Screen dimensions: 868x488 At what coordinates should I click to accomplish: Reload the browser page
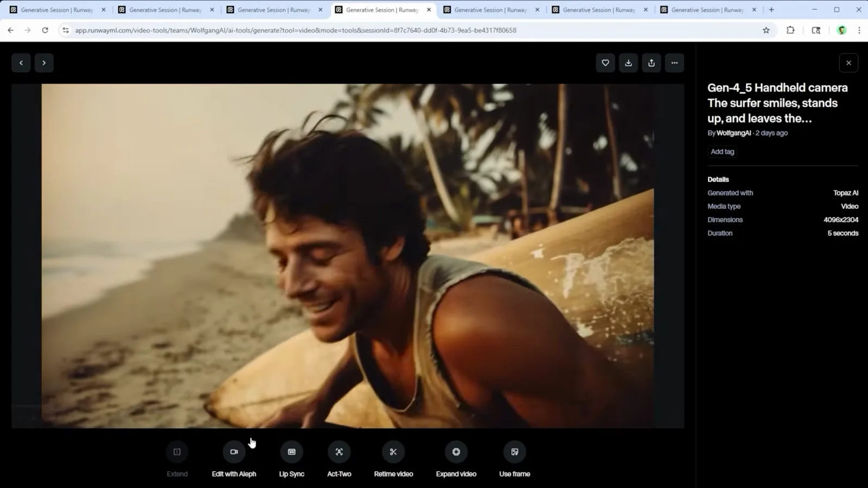click(45, 30)
